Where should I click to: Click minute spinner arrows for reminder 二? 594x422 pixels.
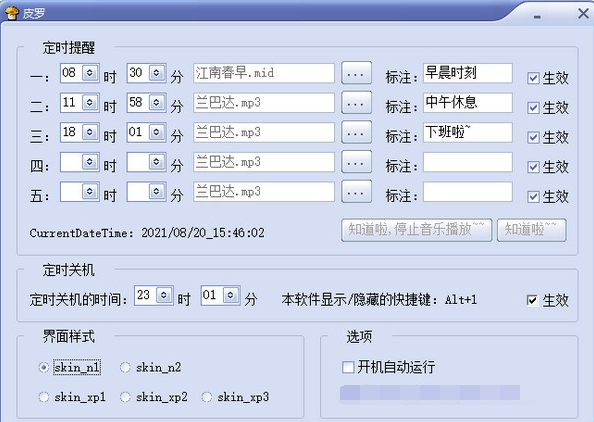[x=156, y=102]
